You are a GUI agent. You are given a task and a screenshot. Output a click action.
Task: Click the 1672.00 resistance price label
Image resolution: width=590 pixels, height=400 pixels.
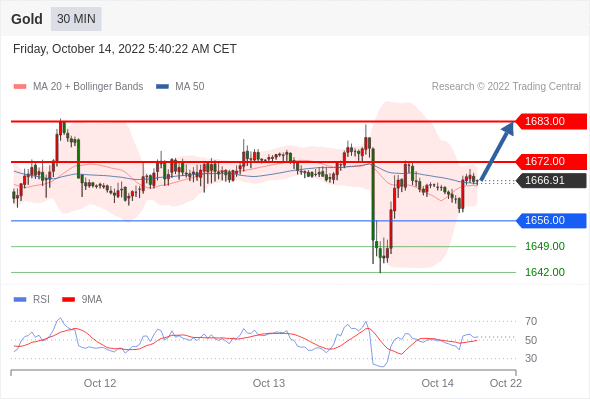point(550,161)
